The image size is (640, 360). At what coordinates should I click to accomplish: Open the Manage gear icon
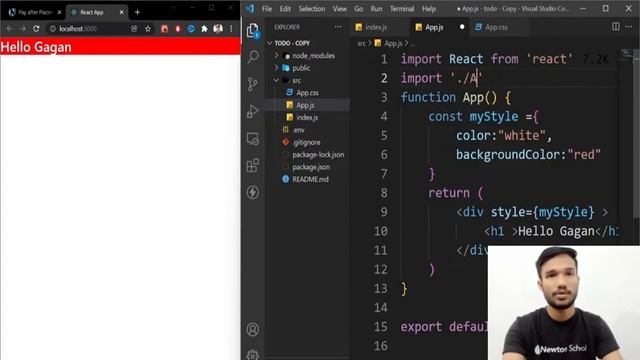coord(253,355)
